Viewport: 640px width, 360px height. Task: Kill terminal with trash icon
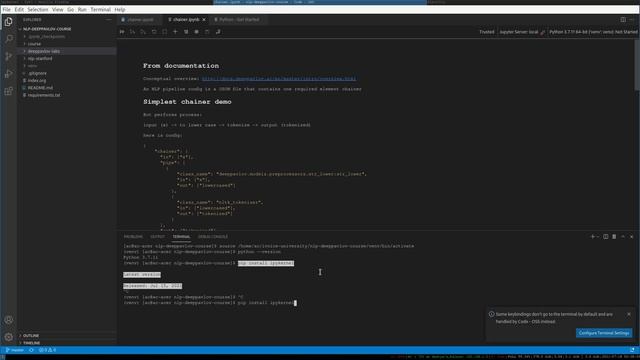(614, 236)
